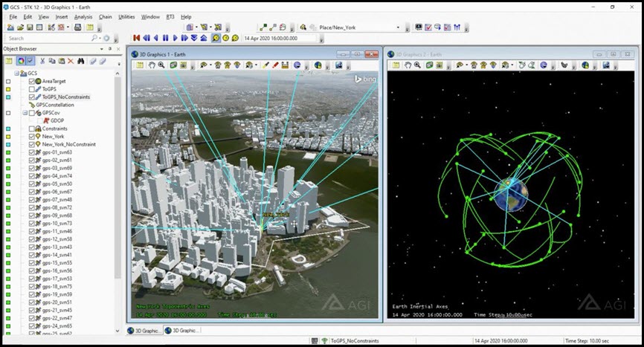Save the scenario with the floppy disk icon
Viewport: 644px width, 347px height.
[30, 27]
